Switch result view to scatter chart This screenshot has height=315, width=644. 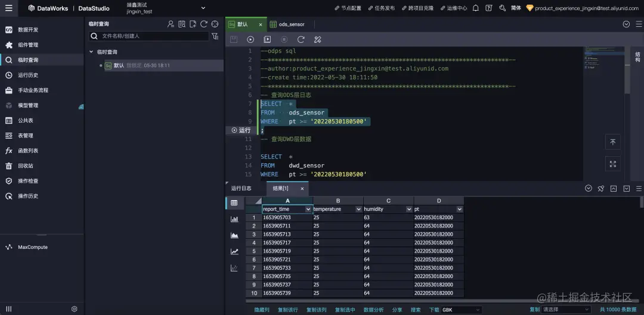[x=234, y=268]
